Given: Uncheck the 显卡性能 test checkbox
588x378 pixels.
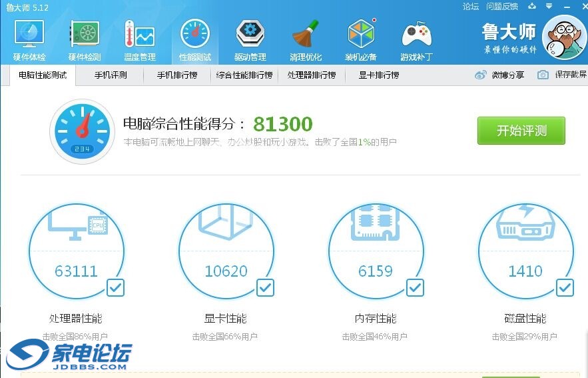Looking at the screenshot, I should (x=265, y=288).
